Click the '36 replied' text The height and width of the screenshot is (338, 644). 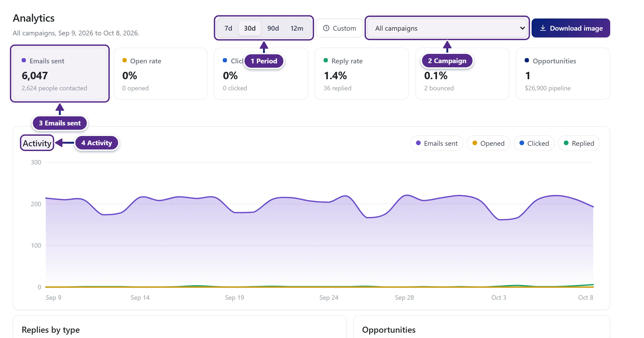(x=337, y=88)
